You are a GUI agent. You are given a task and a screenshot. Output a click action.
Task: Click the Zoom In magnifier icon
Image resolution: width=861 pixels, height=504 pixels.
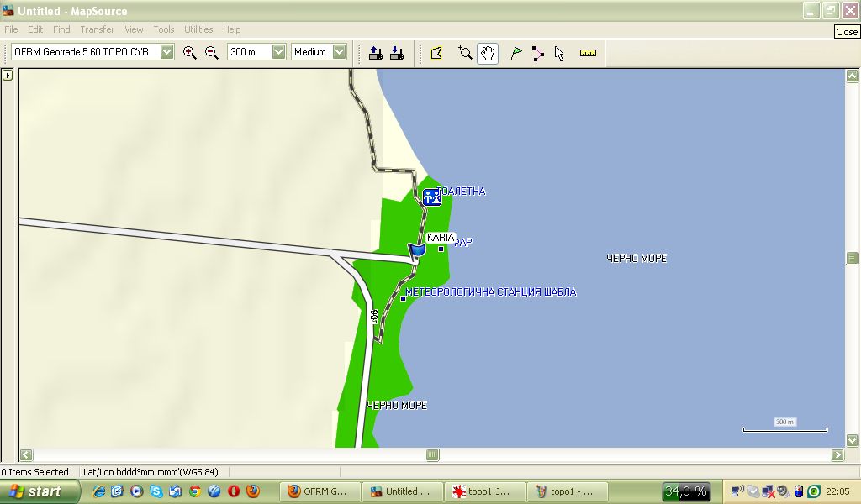click(190, 52)
